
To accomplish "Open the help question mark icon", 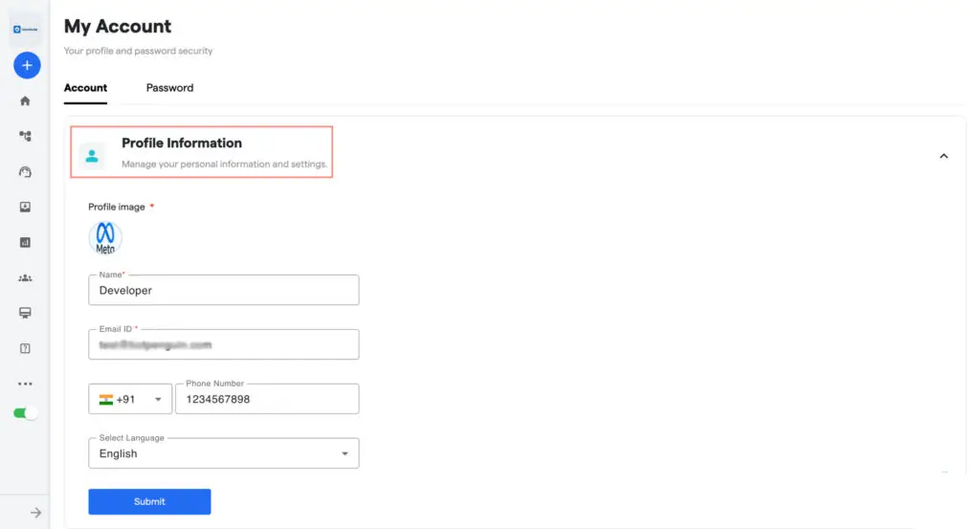I will [x=26, y=348].
